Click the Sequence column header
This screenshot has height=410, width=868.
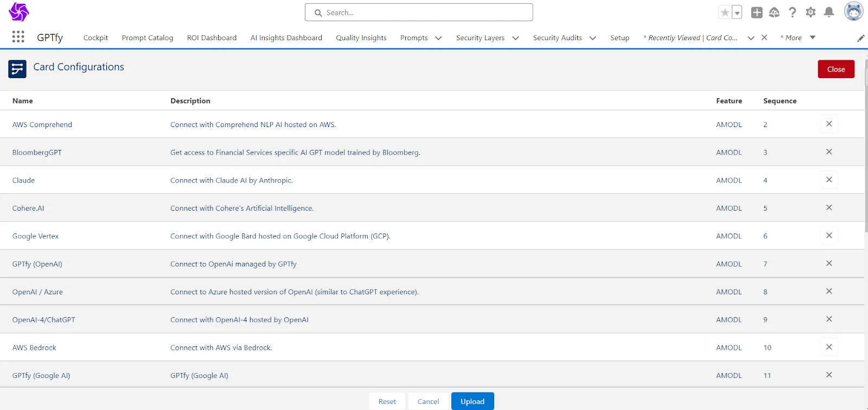point(780,100)
